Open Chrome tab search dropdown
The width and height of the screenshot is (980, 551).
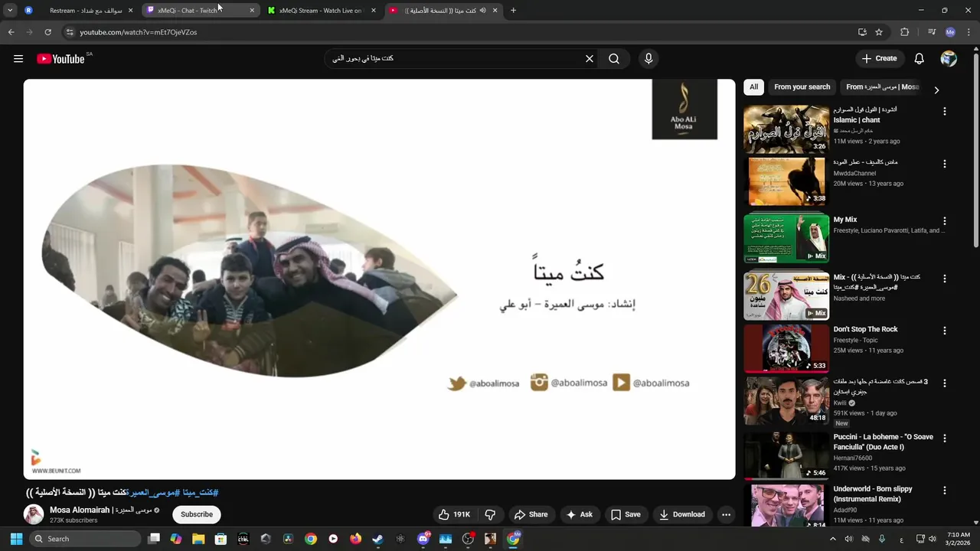click(10, 10)
